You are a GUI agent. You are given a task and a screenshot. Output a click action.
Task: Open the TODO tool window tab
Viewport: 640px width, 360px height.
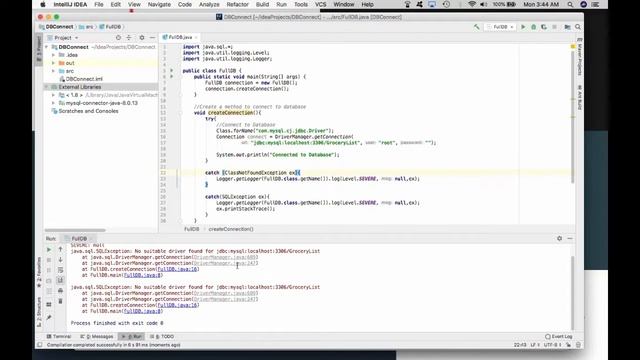tap(162, 337)
